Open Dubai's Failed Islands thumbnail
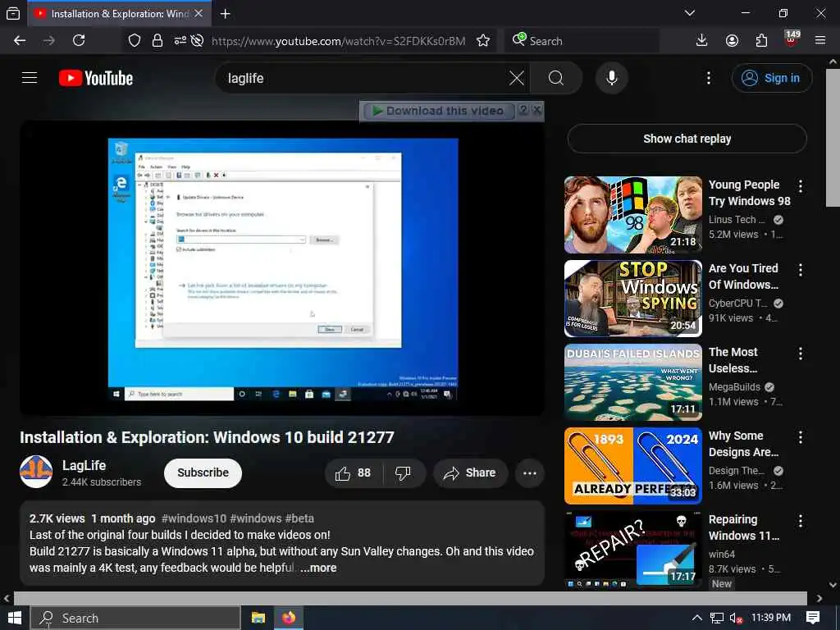 632,382
